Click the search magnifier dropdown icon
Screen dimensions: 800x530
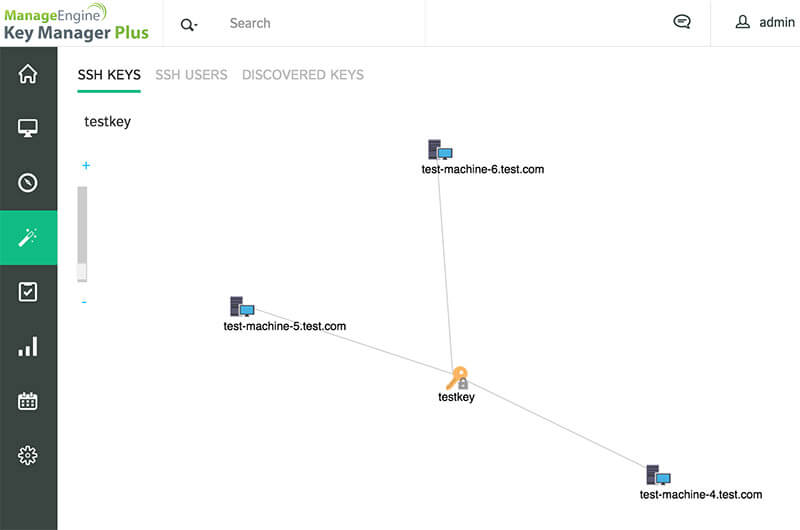[189, 24]
